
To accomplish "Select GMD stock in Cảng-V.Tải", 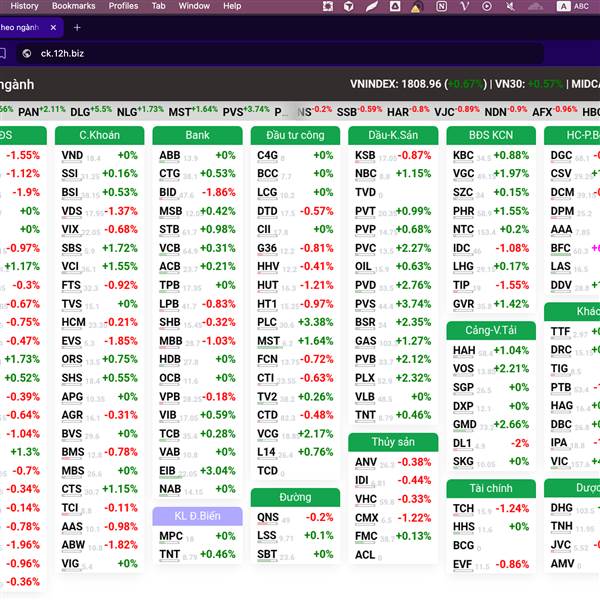I will point(491,424).
